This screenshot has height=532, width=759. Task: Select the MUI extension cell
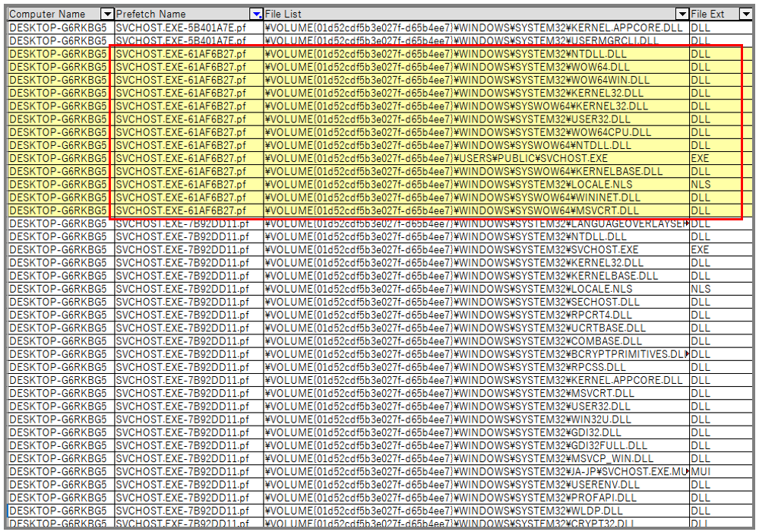721,471
